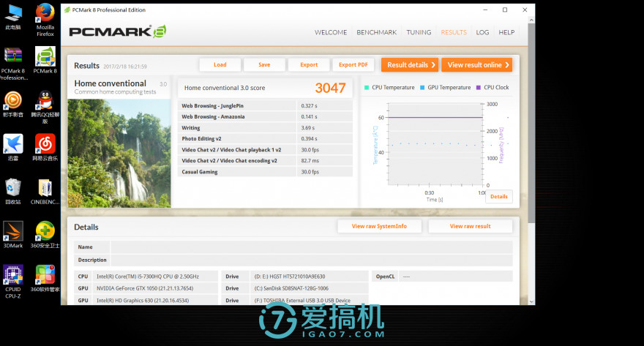Click the Export button
644x346 pixels.
click(x=309, y=65)
